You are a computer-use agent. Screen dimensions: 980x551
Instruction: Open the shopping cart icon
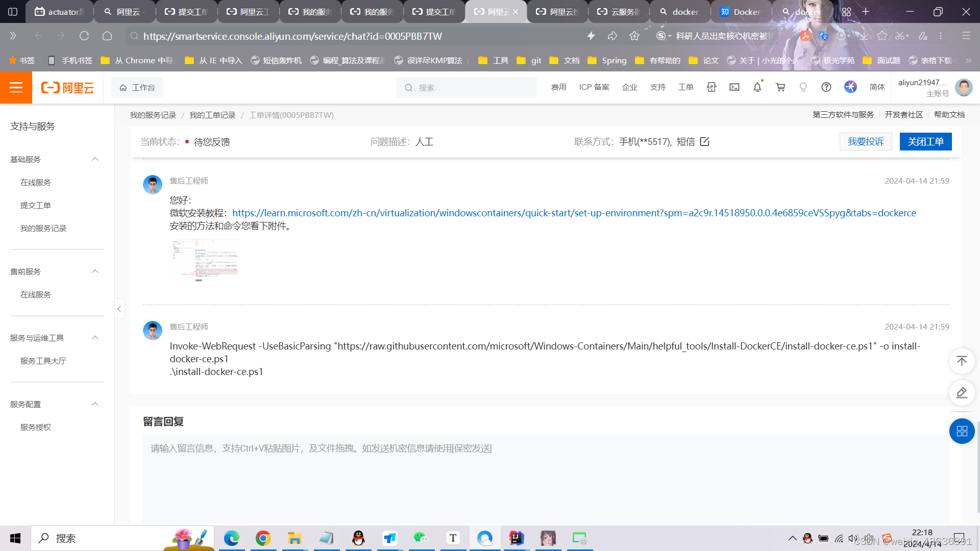click(780, 87)
